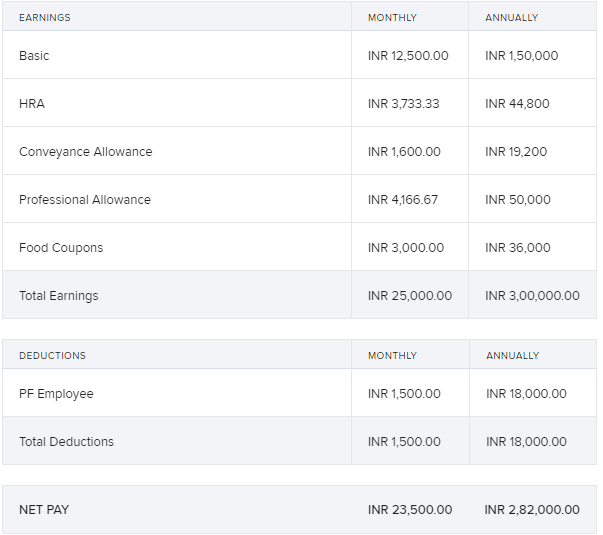Select total earnings annual INR 3,00,000.00
603x535 pixels.
[x=532, y=296]
